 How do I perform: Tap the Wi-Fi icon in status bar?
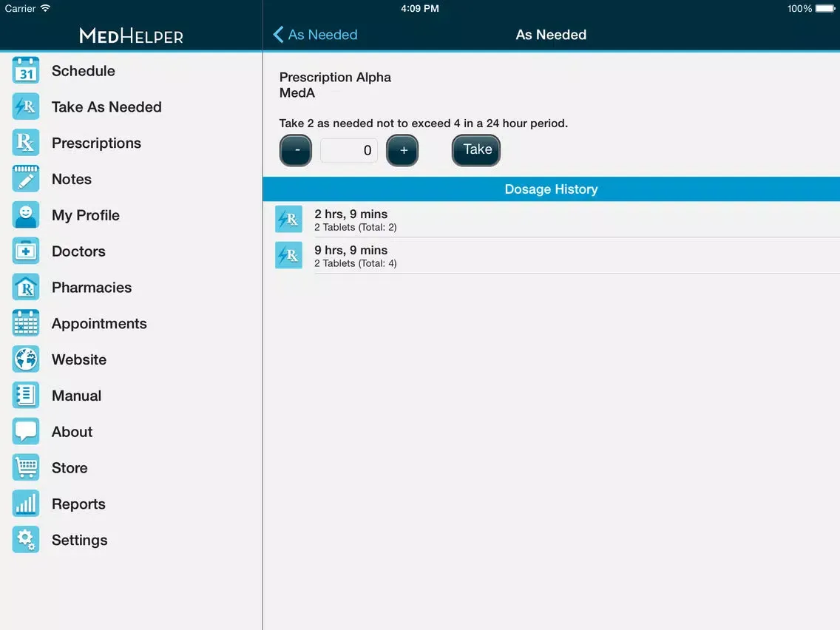click(x=46, y=8)
